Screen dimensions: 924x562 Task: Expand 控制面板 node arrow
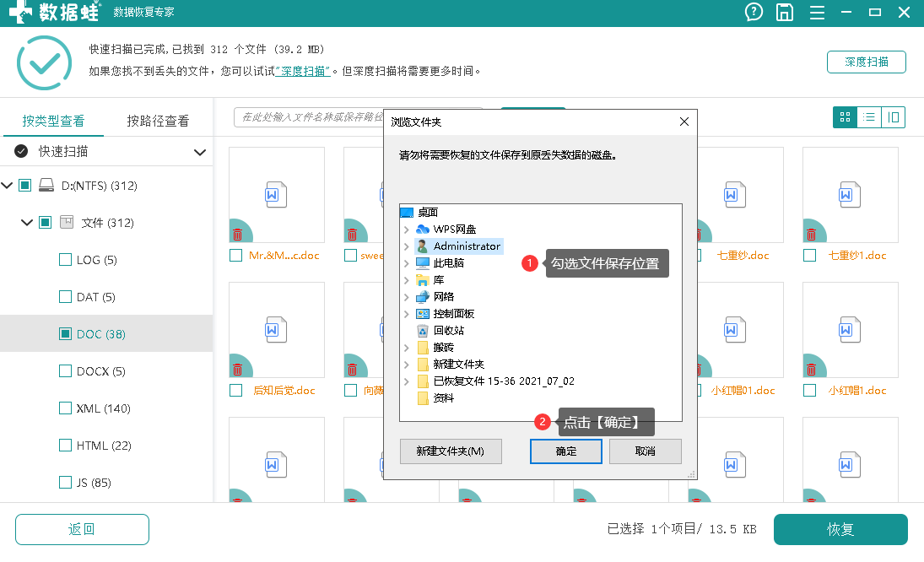407,314
